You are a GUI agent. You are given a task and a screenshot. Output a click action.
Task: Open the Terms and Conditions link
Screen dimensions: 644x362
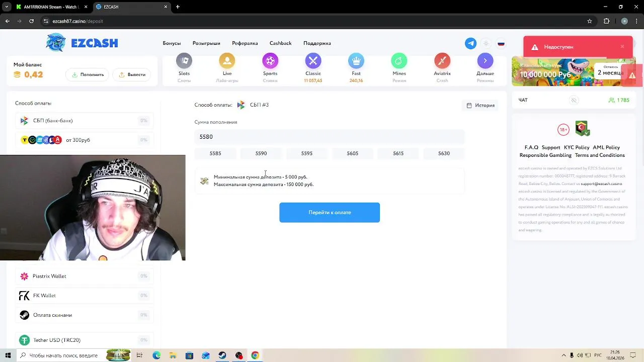600,155
